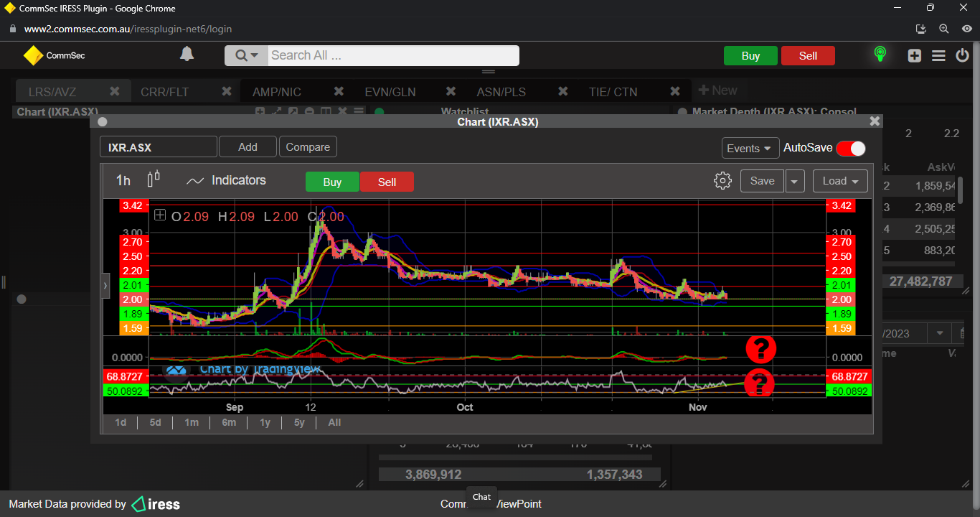This screenshot has height=517, width=980.
Task: Click Chrome zoom magnifier icon in address bar
Action: pos(944,29)
